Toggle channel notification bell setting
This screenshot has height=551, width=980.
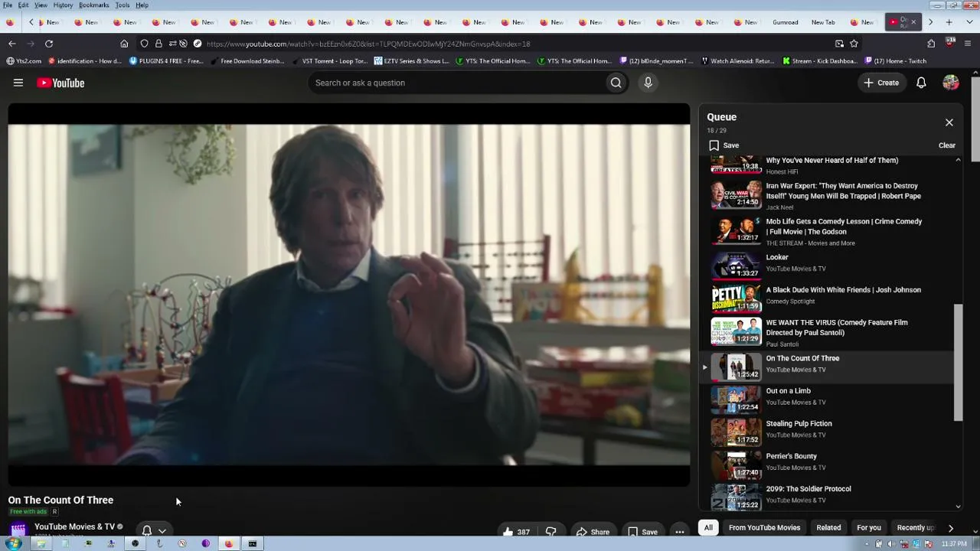coord(153,530)
